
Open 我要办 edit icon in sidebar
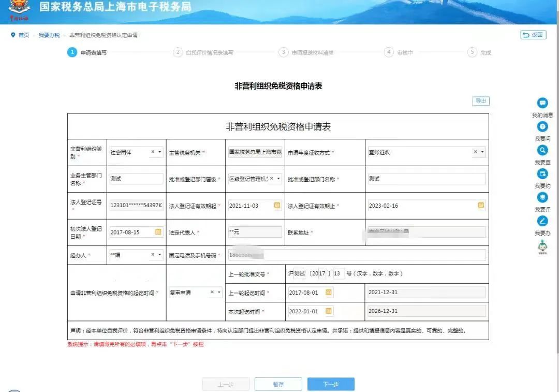pos(542,221)
